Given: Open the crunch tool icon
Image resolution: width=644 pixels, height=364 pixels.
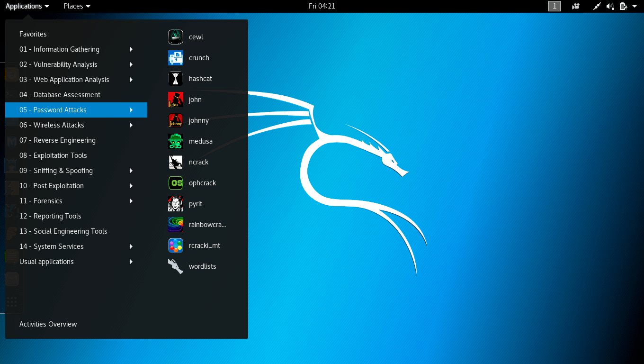Looking at the screenshot, I should point(176,58).
